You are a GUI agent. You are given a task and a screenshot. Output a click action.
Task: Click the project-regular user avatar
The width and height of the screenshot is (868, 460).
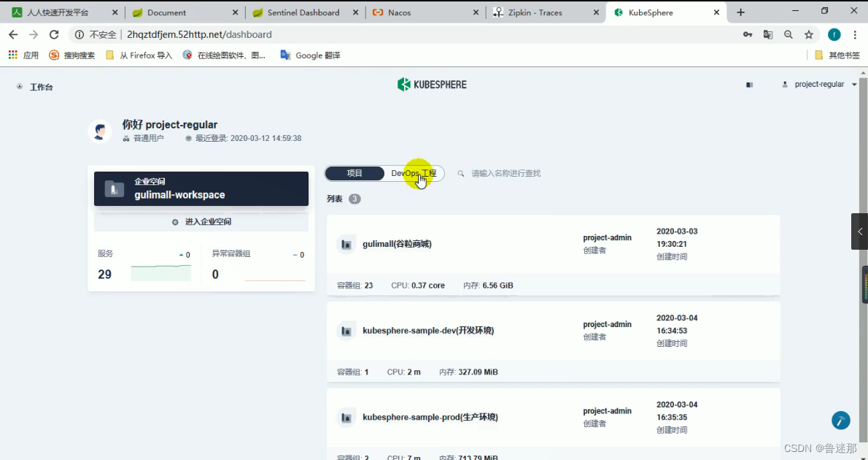[x=100, y=131]
